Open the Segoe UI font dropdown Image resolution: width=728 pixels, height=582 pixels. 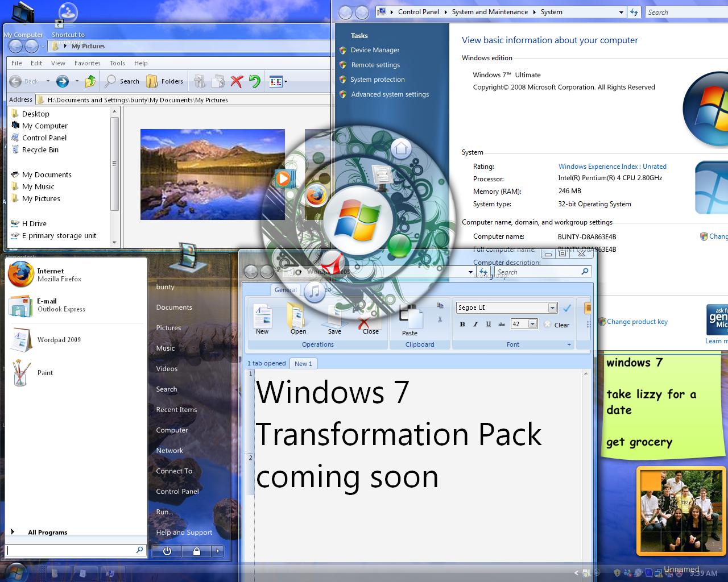(552, 307)
